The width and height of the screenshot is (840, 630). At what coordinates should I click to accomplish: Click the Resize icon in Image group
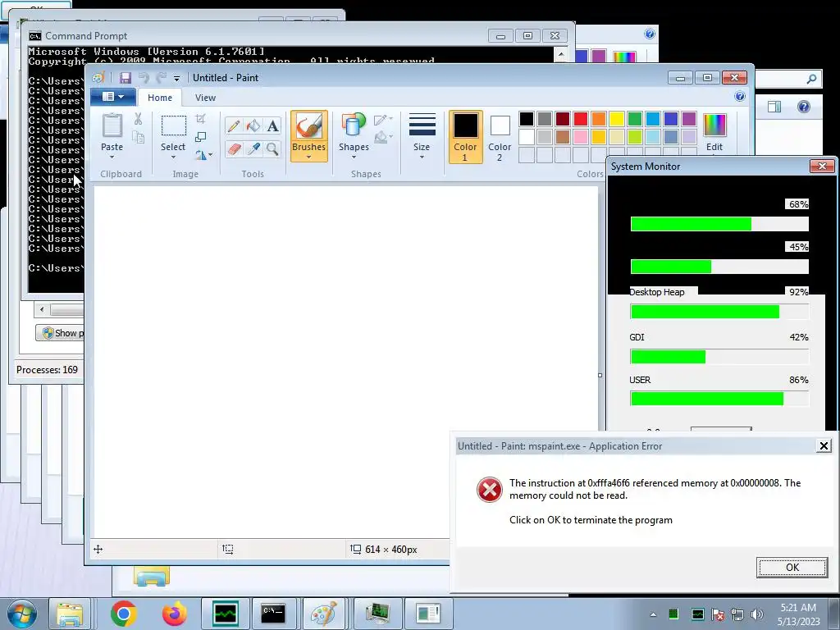201,137
